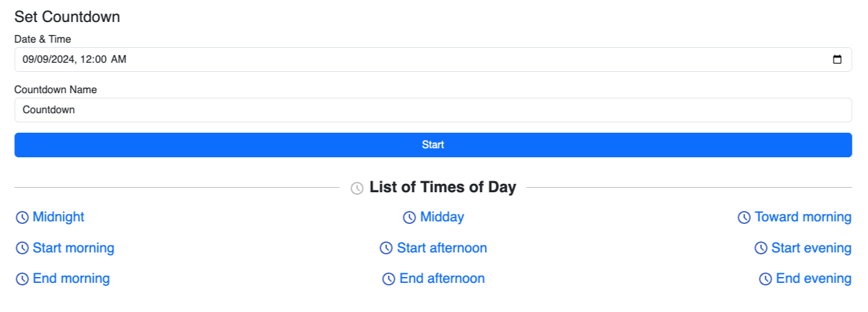Choose the Midday time link
868x312 pixels.
tap(442, 217)
